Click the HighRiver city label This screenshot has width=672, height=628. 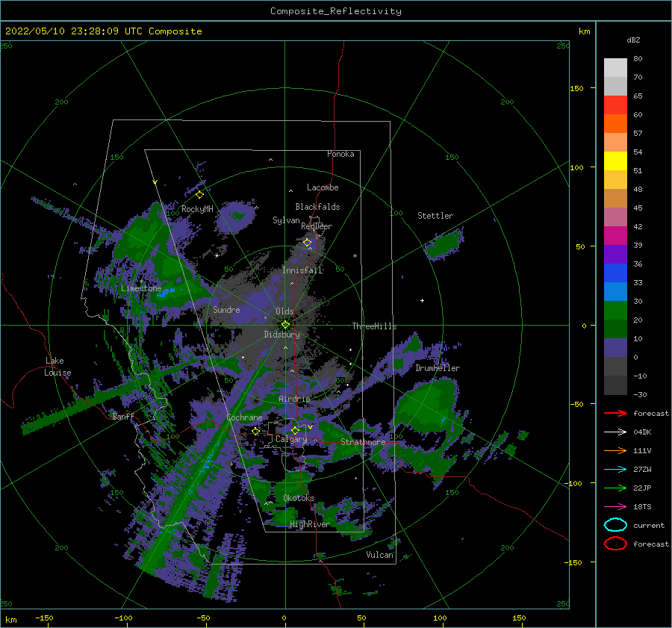click(310, 524)
